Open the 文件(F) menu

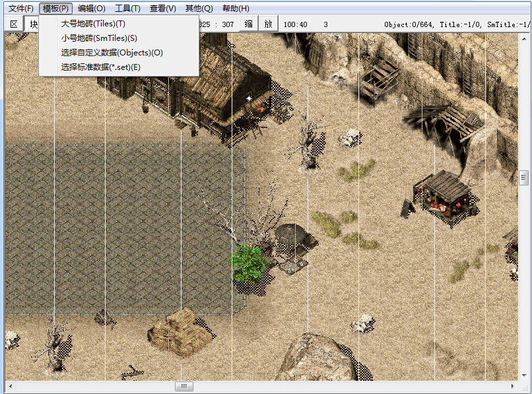pyautogui.click(x=21, y=9)
